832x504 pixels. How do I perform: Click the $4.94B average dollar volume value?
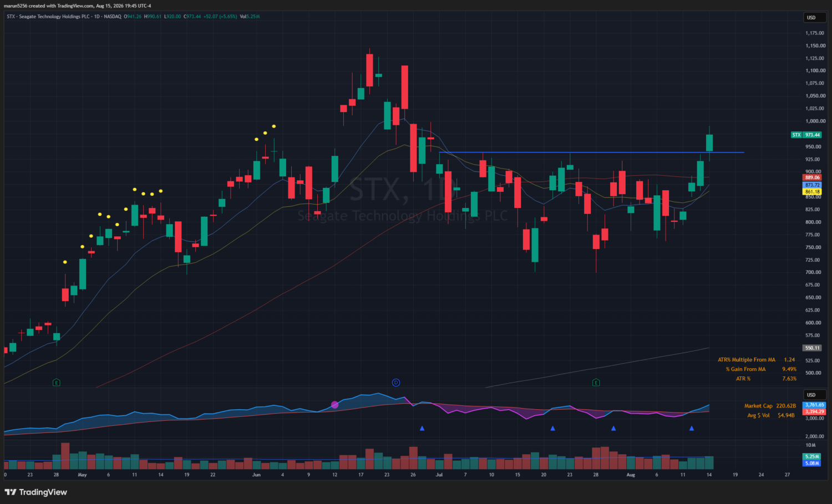[786, 415]
